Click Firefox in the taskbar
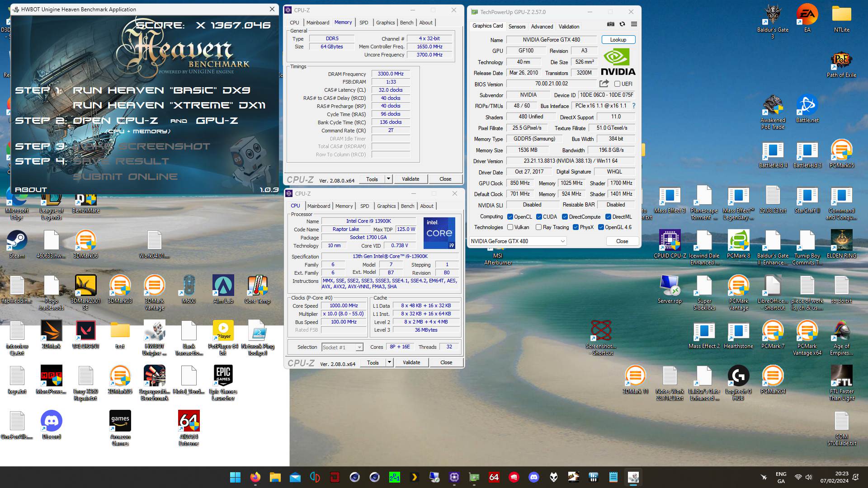The width and height of the screenshot is (868, 488). 255,477
